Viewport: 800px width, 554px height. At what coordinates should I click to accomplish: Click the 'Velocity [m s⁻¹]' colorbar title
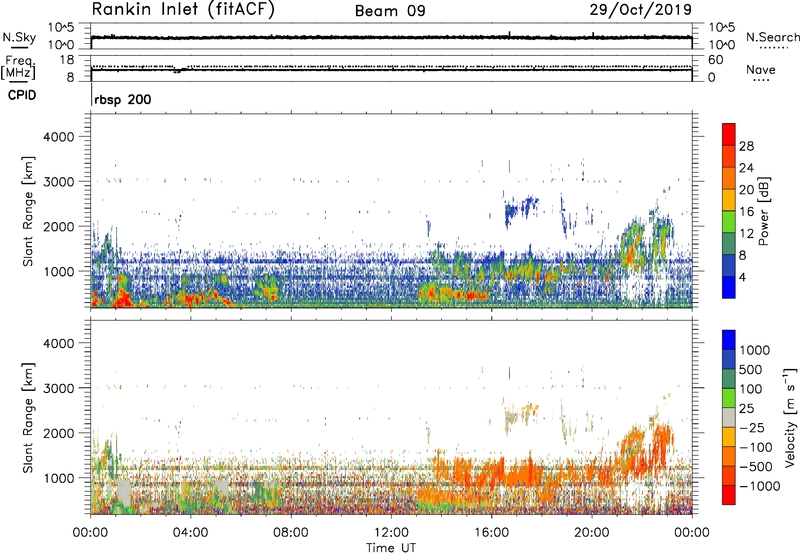point(790,417)
